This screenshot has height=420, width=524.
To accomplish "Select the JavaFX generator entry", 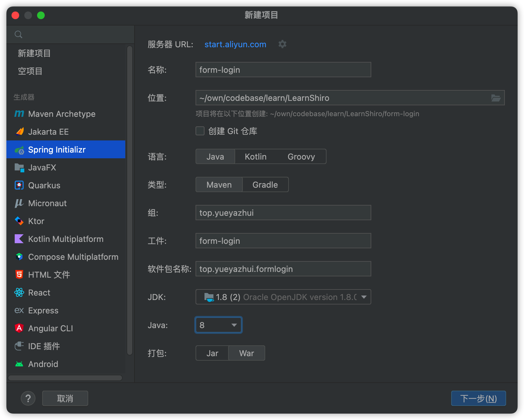I will (x=66, y=168).
